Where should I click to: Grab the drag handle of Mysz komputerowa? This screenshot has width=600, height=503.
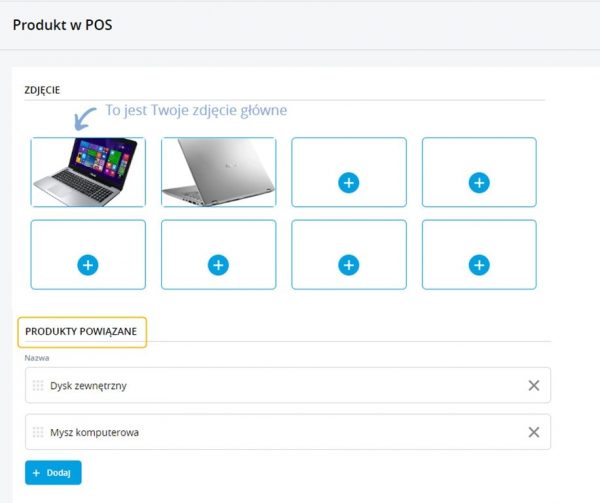38,432
